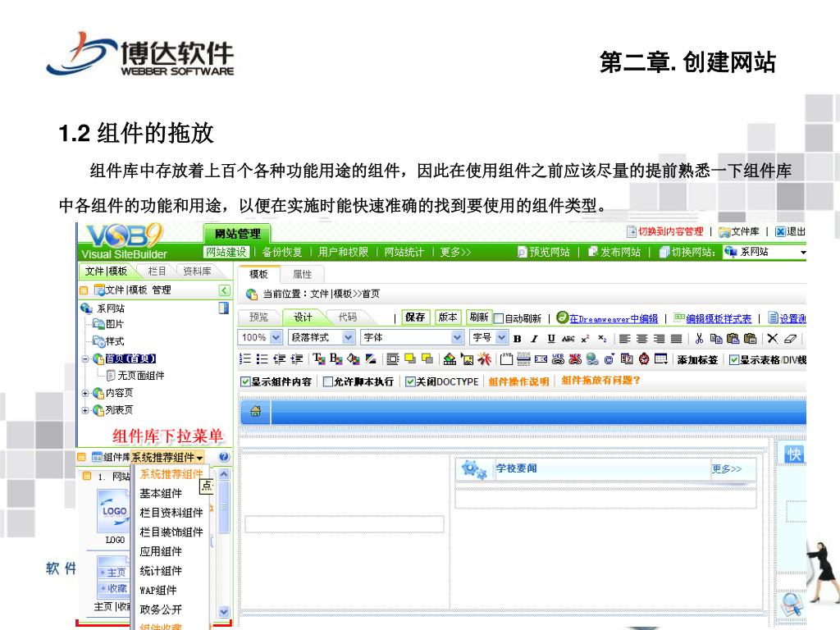Screen dimensions: 840x630
Task: Select LOGO component thumbnail
Action: tap(114, 513)
